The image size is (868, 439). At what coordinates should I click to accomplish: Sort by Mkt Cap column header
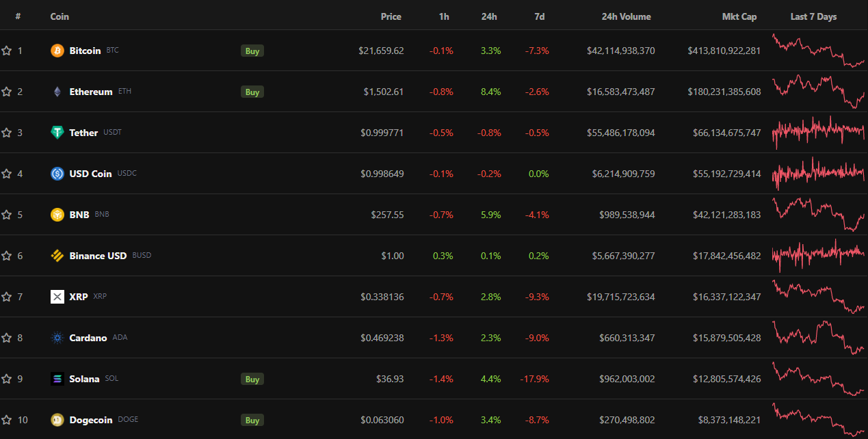point(739,16)
